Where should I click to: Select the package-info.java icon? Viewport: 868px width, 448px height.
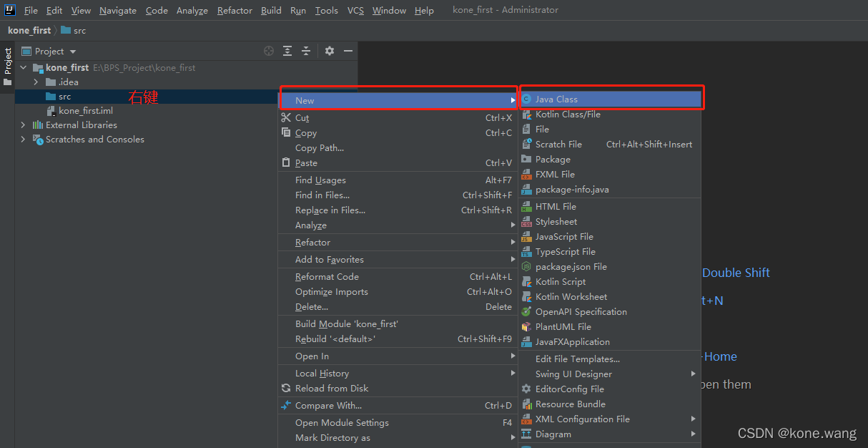click(527, 190)
